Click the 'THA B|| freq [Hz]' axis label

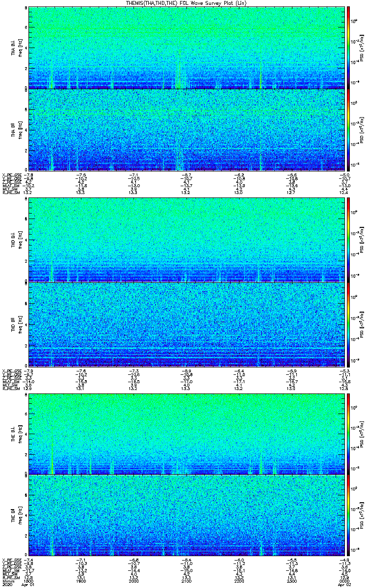[17, 130]
